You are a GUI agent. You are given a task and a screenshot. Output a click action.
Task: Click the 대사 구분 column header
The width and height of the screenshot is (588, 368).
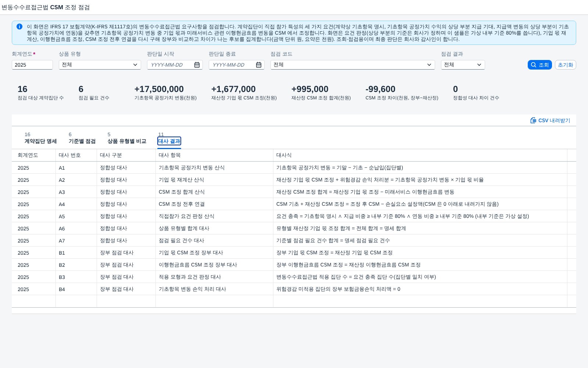126,155
